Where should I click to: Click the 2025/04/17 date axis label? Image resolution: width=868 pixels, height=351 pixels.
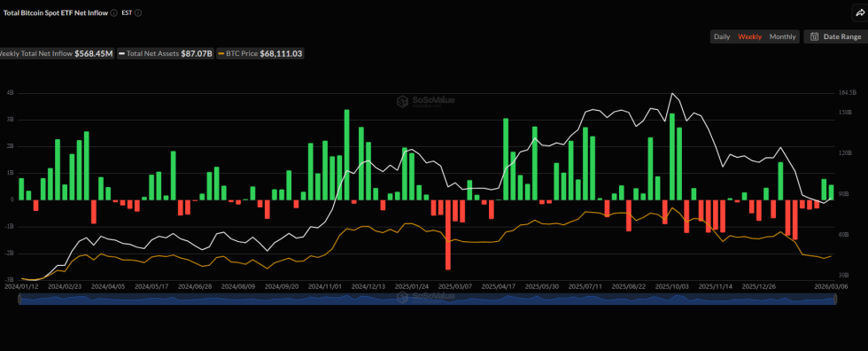click(498, 287)
